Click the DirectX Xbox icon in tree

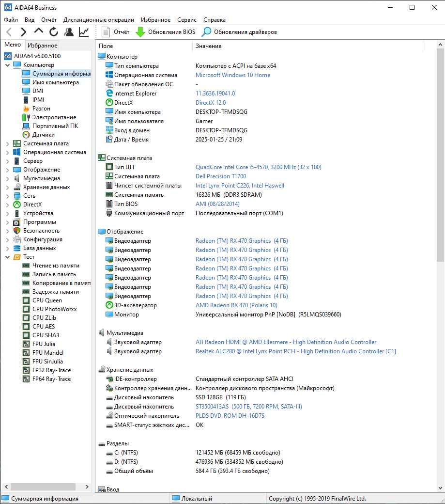coord(16,205)
